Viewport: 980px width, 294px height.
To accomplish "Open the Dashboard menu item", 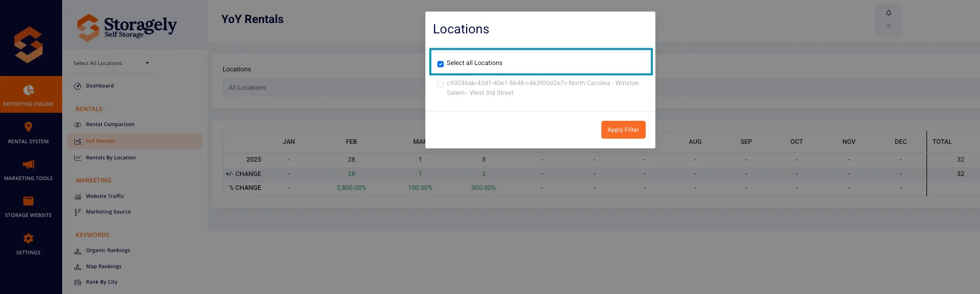I will pos(100,86).
